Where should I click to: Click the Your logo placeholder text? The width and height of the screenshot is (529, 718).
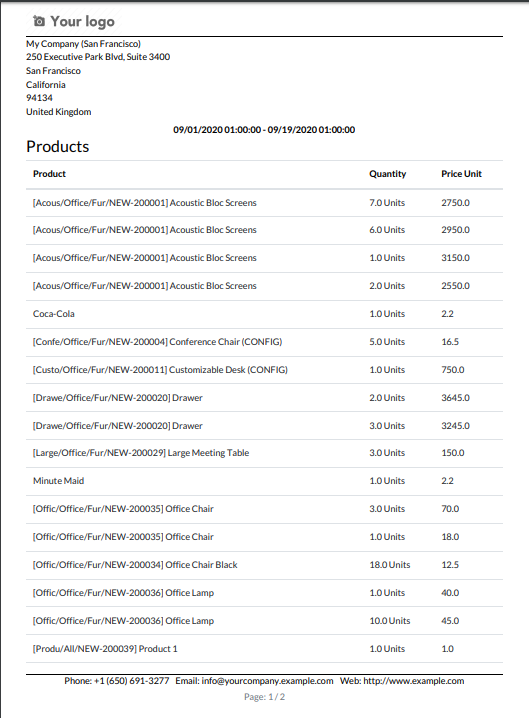(x=82, y=22)
